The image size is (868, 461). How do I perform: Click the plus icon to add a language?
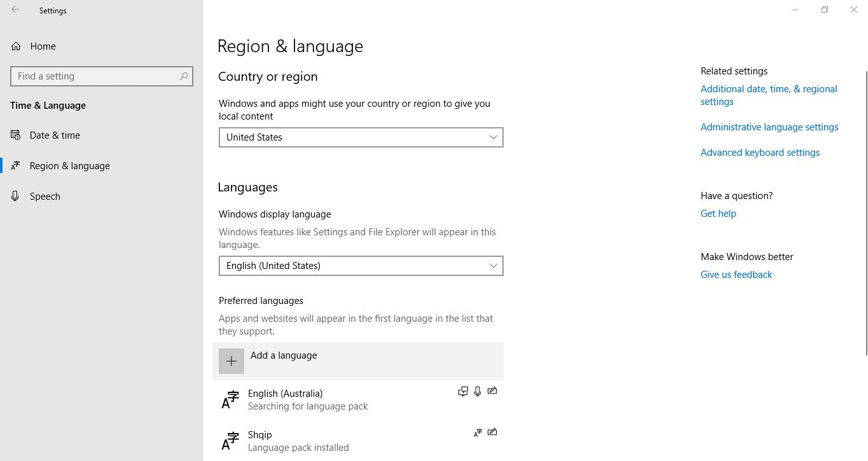point(231,361)
